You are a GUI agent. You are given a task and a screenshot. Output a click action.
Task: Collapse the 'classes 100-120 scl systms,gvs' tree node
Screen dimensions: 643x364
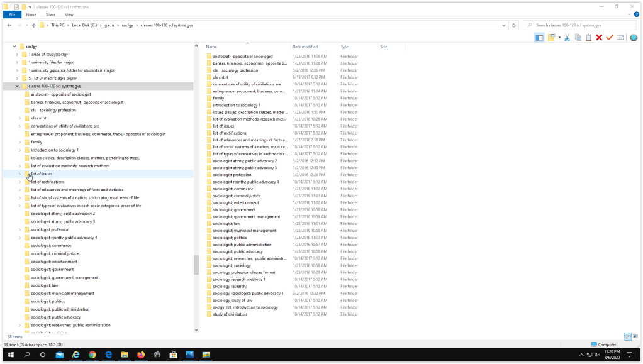[17, 86]
